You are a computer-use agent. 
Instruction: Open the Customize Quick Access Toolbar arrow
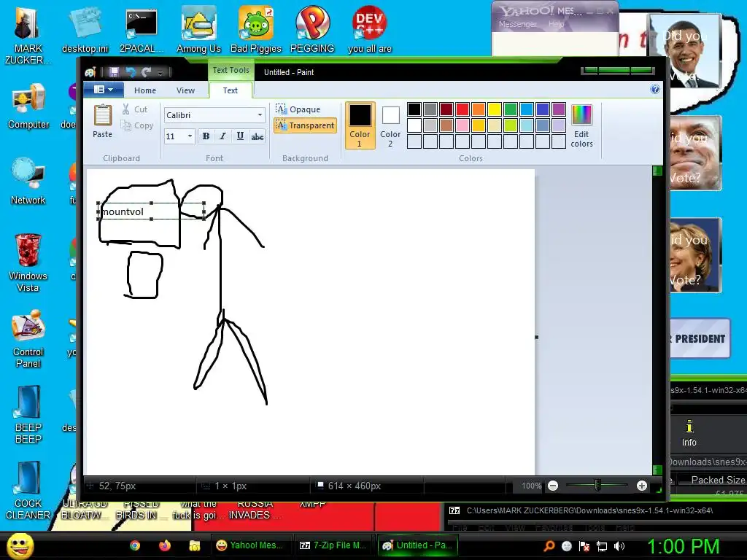click(x=160, y=72)
